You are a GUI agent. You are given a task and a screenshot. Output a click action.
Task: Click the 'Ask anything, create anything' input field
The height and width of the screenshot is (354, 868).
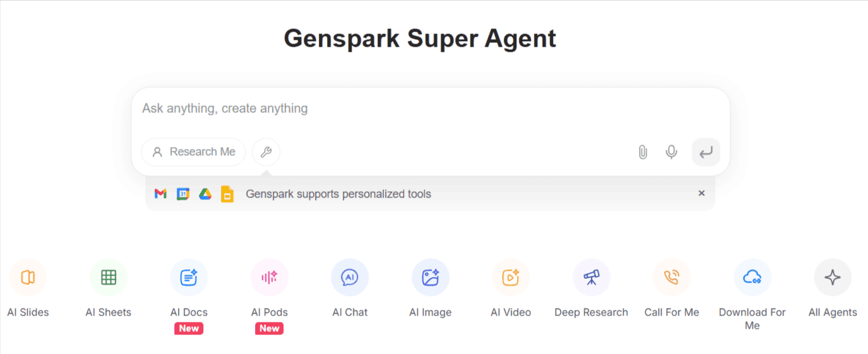pyautogui.click(x=430, y=109)
